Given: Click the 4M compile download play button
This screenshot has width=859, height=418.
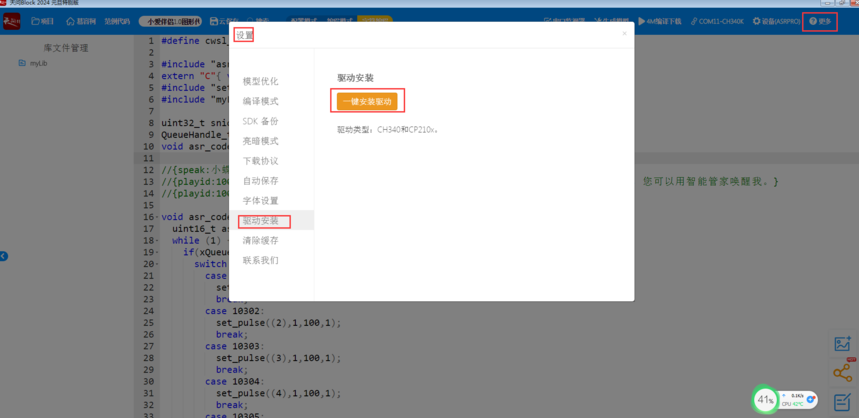Looking at the screenshot, I should 660,21.
